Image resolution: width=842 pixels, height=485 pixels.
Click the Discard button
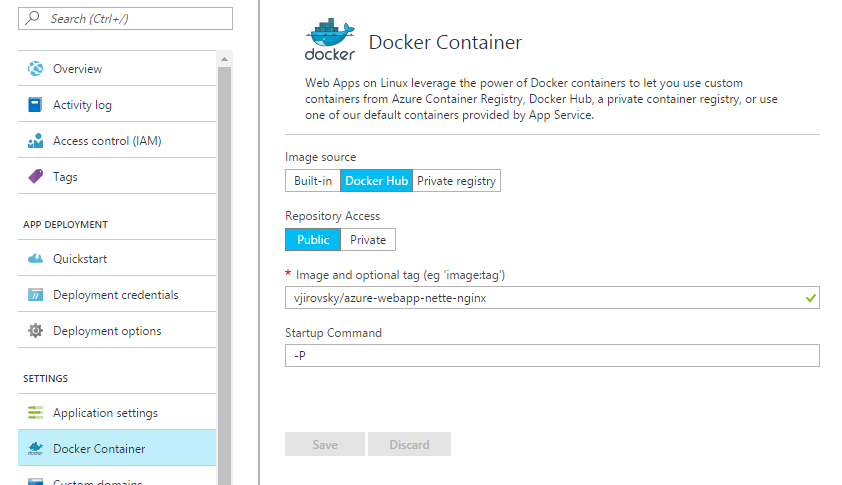click(409, 444)
